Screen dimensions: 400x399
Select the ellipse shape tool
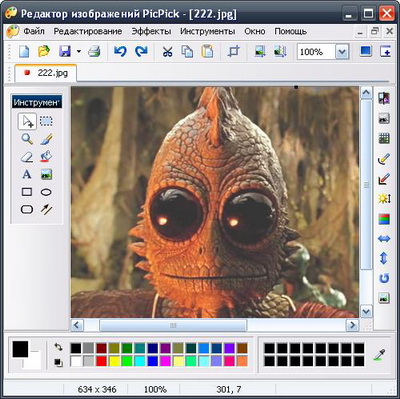[46, 192]
